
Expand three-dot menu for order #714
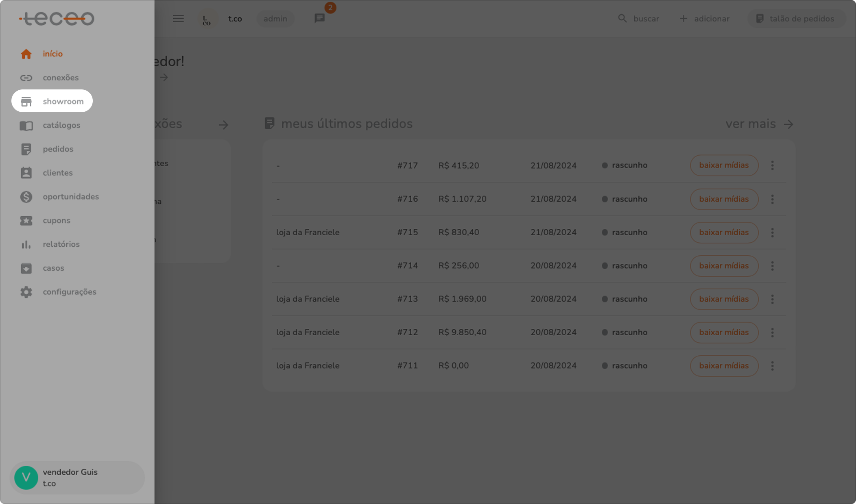[772, 266]
